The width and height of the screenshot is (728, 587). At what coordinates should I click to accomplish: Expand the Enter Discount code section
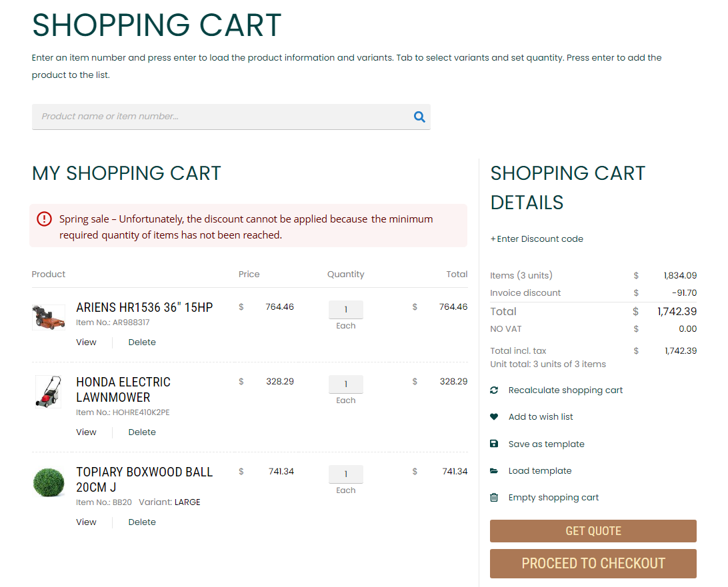click(x=537, y=239)
